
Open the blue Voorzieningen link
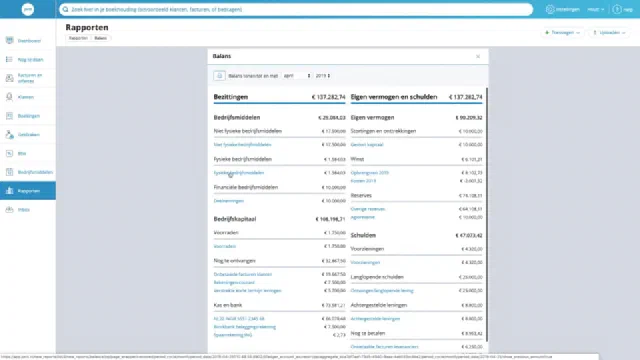point(365,262)
